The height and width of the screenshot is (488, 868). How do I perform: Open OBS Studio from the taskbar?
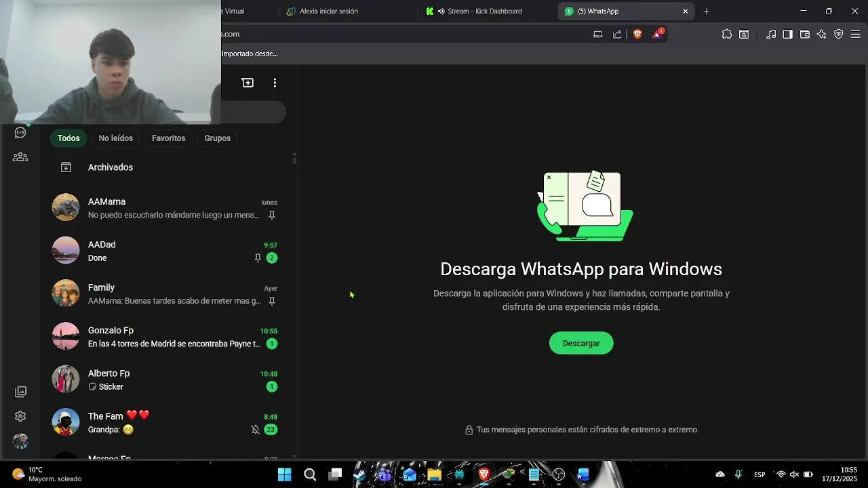(x=559, y=474)
